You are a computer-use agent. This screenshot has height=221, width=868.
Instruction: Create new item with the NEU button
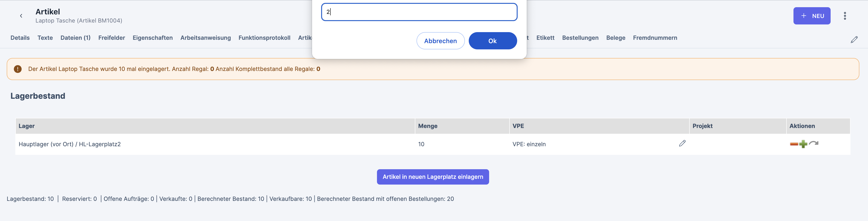812,16
